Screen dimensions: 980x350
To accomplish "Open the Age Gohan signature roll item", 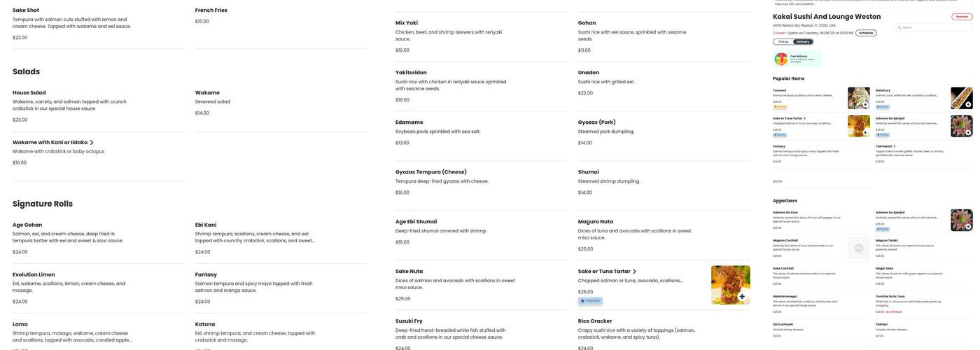I will tap(27, 225).
